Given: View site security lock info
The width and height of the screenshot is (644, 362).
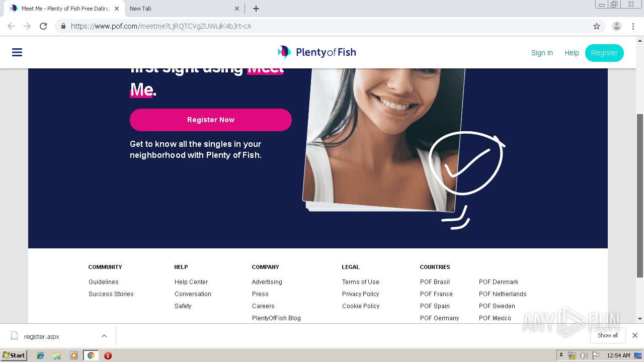Looking at the screenshot, I should (63, 26).
